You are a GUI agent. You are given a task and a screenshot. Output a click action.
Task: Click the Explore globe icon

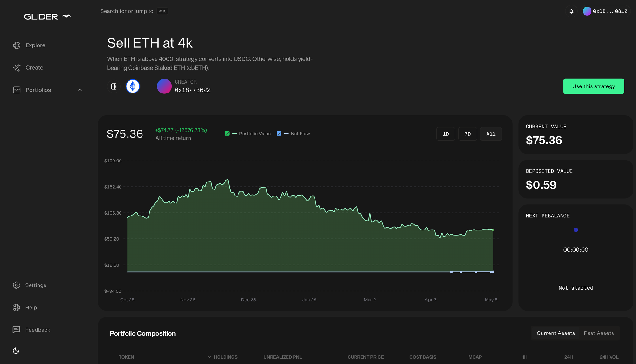pos(17,45)
